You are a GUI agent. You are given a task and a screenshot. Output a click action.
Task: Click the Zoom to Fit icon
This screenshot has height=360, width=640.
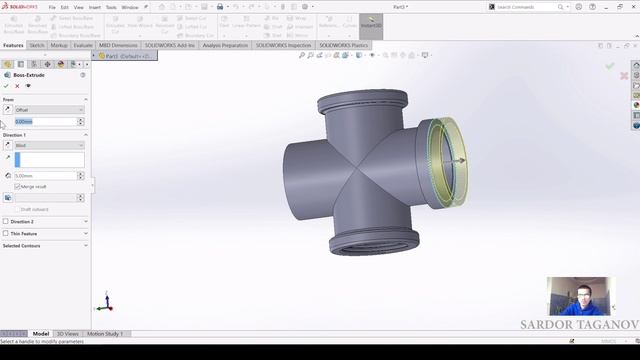click(x=302, y=55)
